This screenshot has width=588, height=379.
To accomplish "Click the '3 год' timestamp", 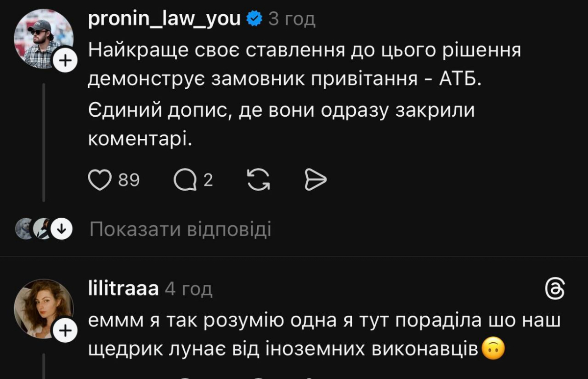I will pos(292,20).
